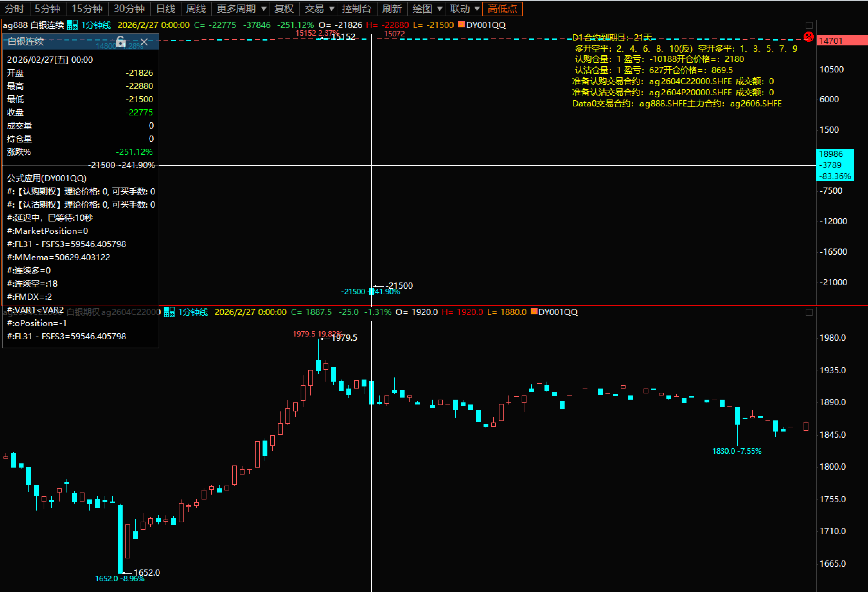Open the 联动 linkage dropdown arrow
The height and width of the screenshot is (592, 868).
click(x=477, y=9)
